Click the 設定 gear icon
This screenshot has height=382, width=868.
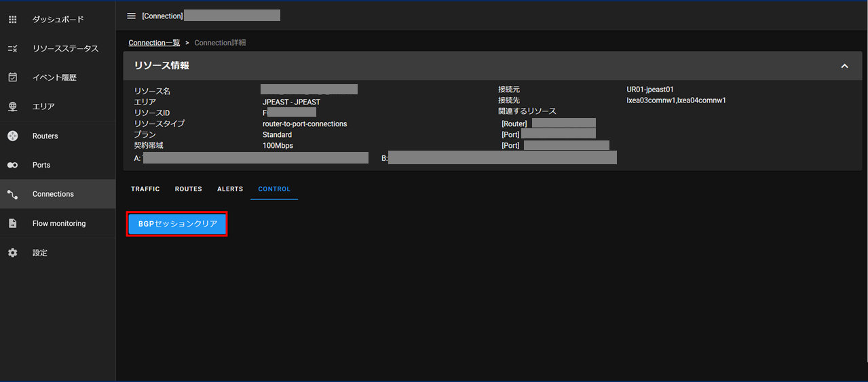[12, 252]
